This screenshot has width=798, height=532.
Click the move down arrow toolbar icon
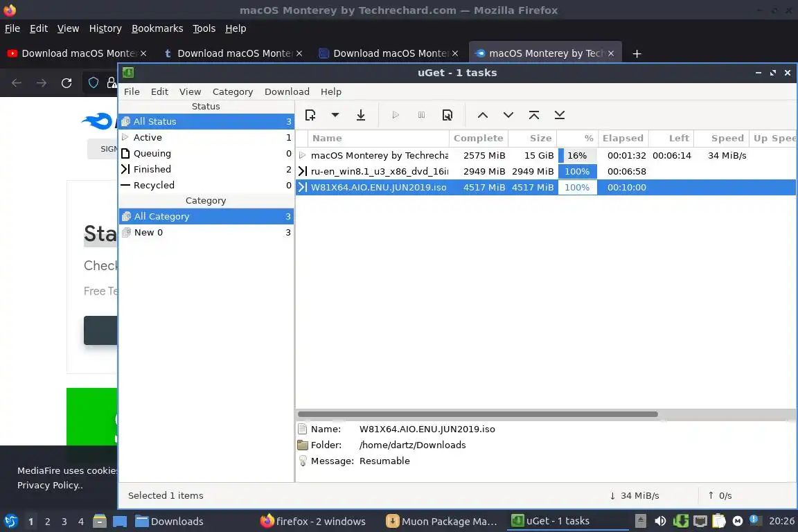pyautogui.click(x=508, y=115)
